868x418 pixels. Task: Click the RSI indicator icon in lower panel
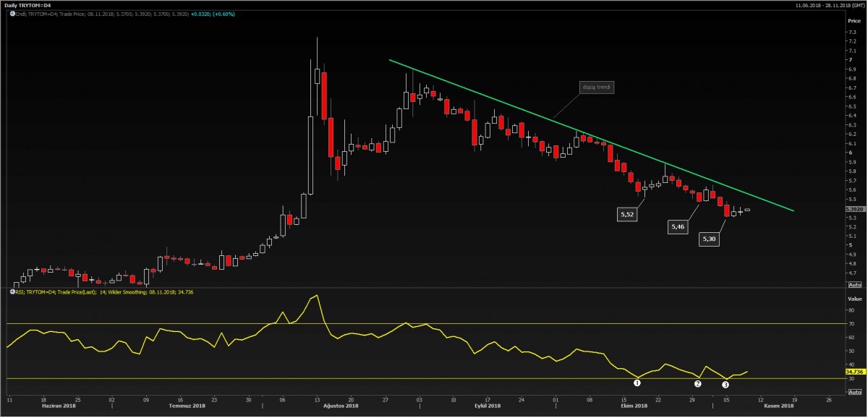[12, 291]
